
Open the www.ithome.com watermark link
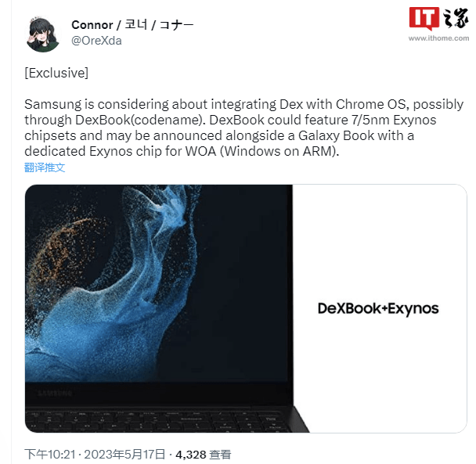click(x=438, y=38)
